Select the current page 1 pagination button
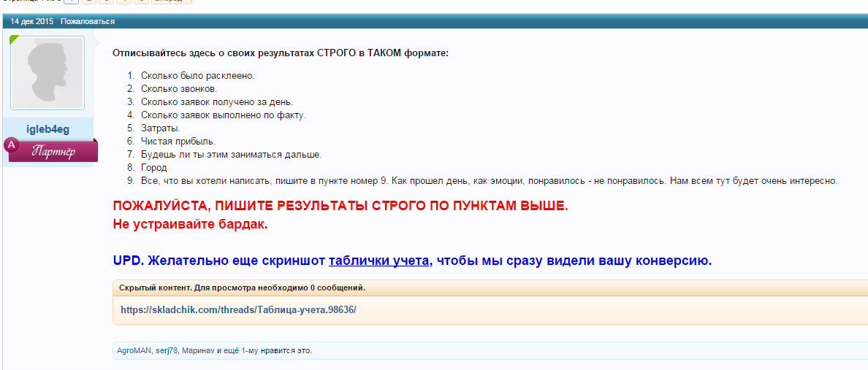Viewport: 868px width, 370px height. 69,1
